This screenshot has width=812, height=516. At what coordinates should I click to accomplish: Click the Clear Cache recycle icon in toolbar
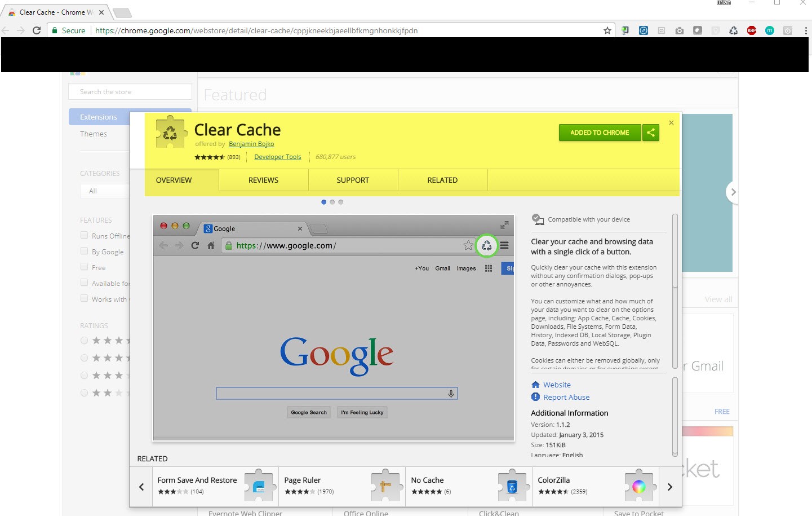[x=733, y=30]
